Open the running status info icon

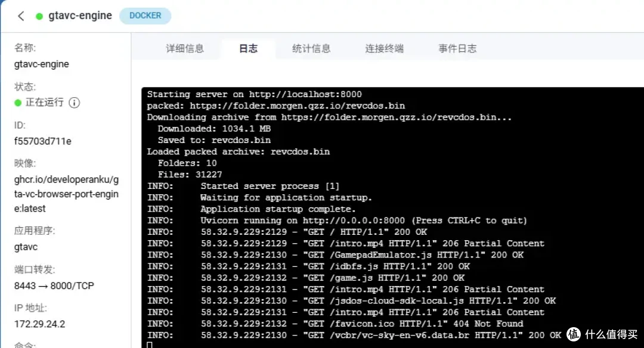point(74,102)
